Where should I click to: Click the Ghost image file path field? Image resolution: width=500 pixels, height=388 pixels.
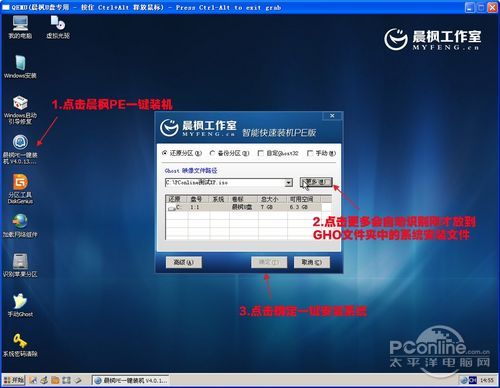[225, 183]
